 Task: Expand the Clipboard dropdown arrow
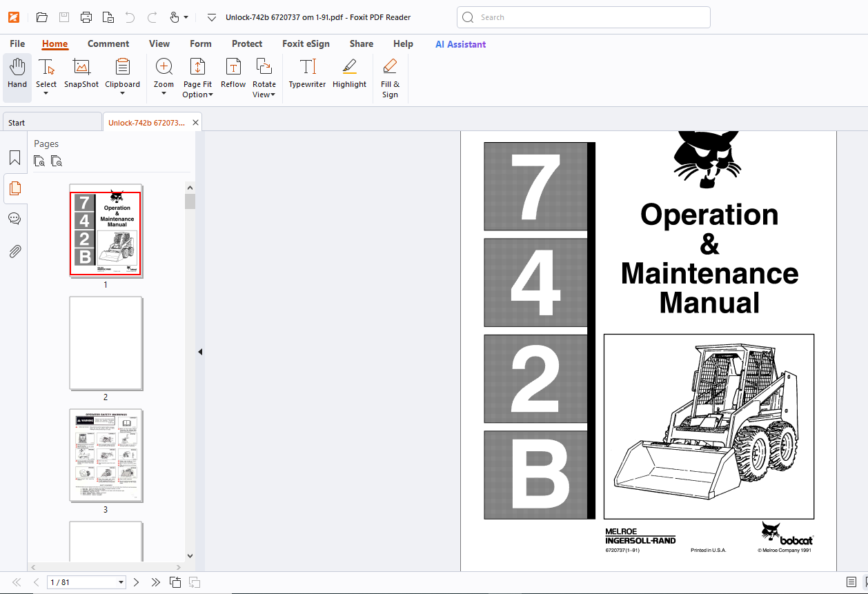click(122, 94)
